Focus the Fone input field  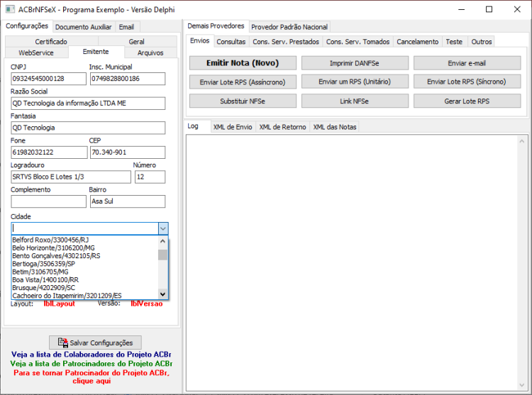click(x=49, y=152)
